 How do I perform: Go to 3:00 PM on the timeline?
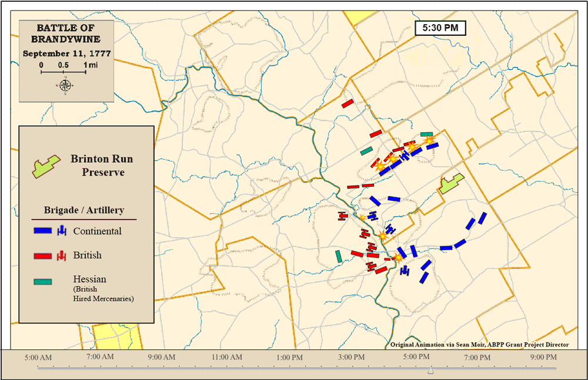coord(352,357)
